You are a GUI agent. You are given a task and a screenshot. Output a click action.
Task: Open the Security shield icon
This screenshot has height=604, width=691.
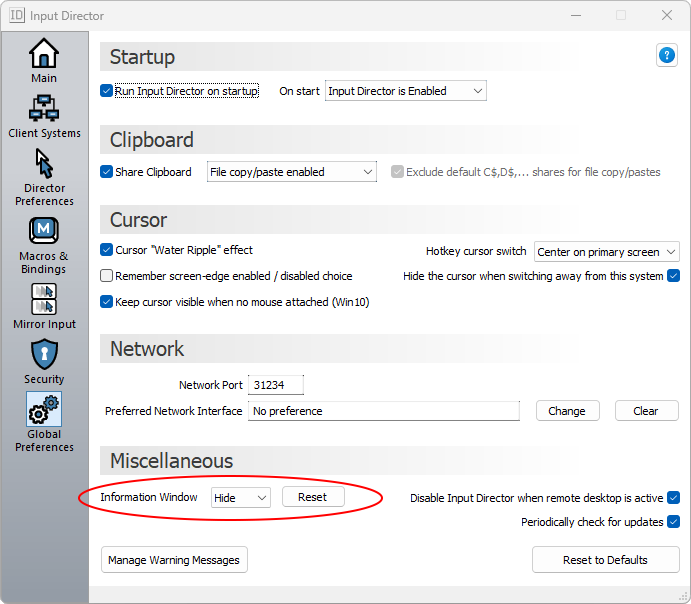click(x=44, y=354)
